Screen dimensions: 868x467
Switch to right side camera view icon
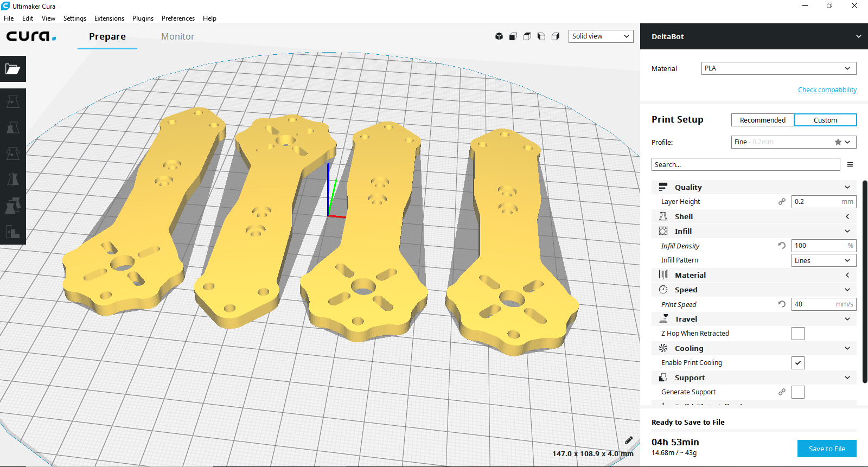[556, 36]
